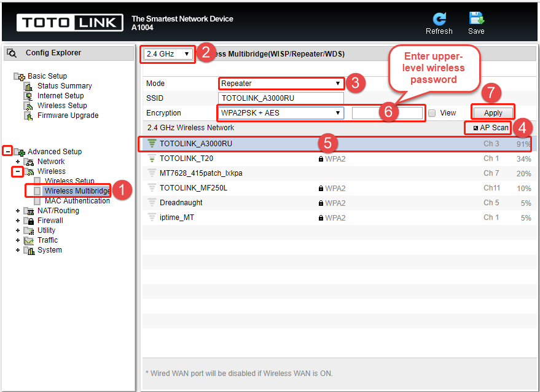Click the TOTOLINK logo
The width and height of the screenshot is (540, 392).
(70, 23)
